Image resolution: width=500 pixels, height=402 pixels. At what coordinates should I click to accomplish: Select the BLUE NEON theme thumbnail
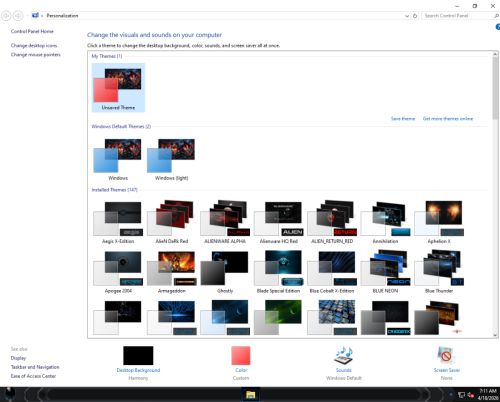tap(385, 271)
